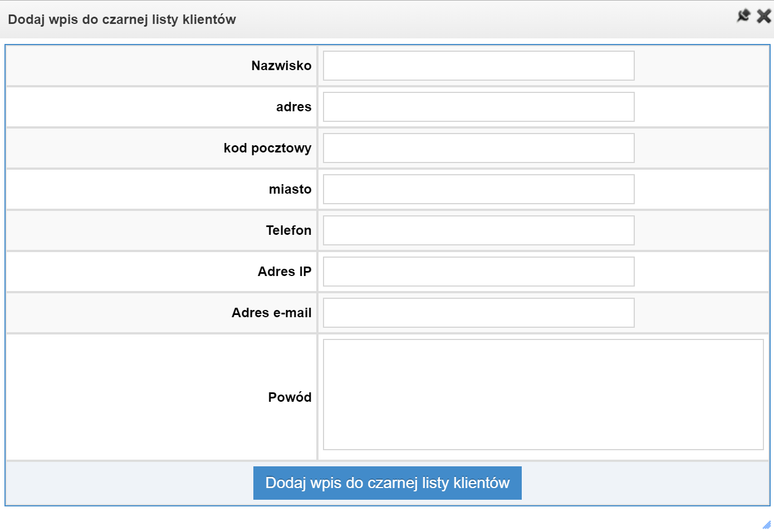Click the Telefon label
This screenshot has height=532, width=774.
288,230
